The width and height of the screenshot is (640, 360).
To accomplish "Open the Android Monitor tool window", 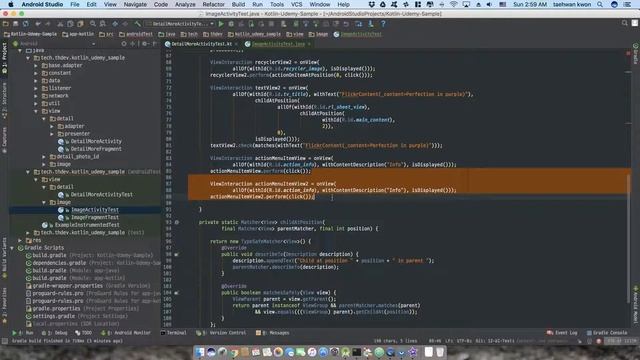I will point(125,333).
